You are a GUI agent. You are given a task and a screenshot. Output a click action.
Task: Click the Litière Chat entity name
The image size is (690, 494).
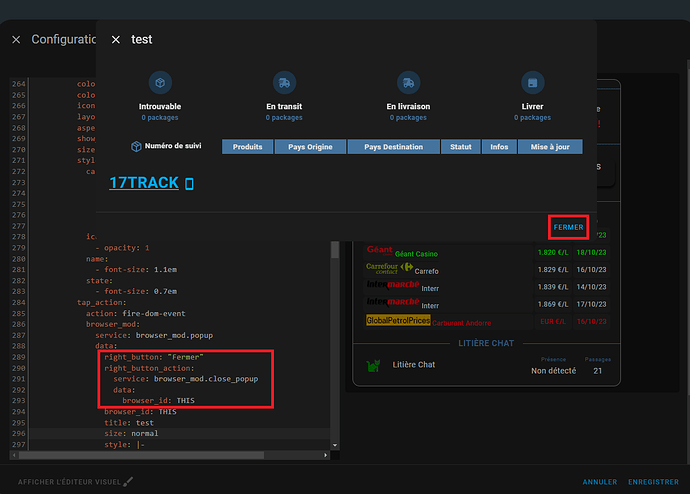coord(414,365)
